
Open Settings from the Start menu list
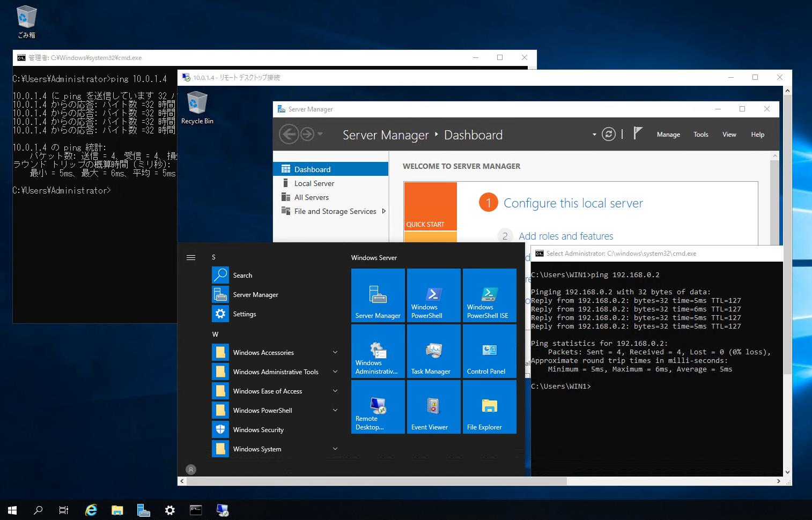pyautogui.click(x=276, y=314)
